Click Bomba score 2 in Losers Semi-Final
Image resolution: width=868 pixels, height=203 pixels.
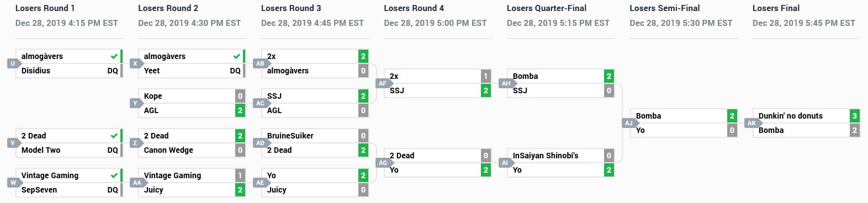732,116
